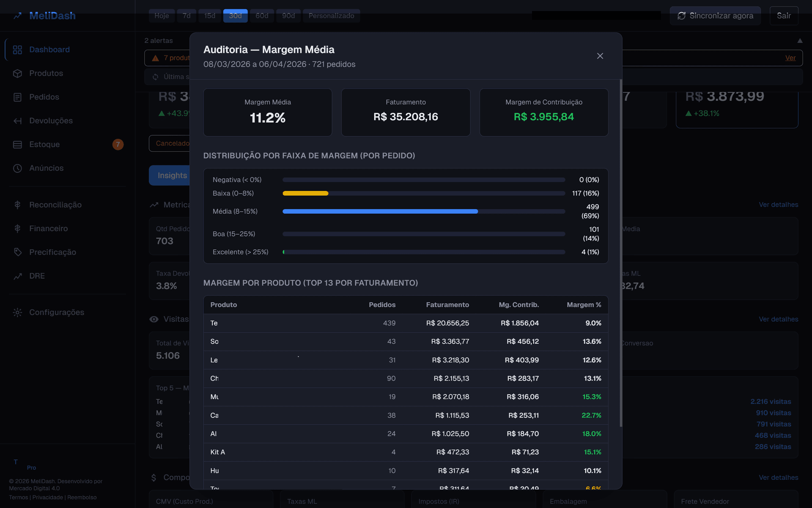Switch to the 60d period tab

pyautogui.click(x=262, y=16)
